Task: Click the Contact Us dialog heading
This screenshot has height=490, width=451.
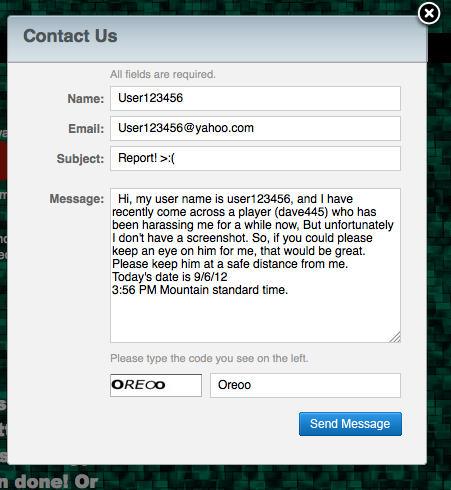Action: click(70, 36)
